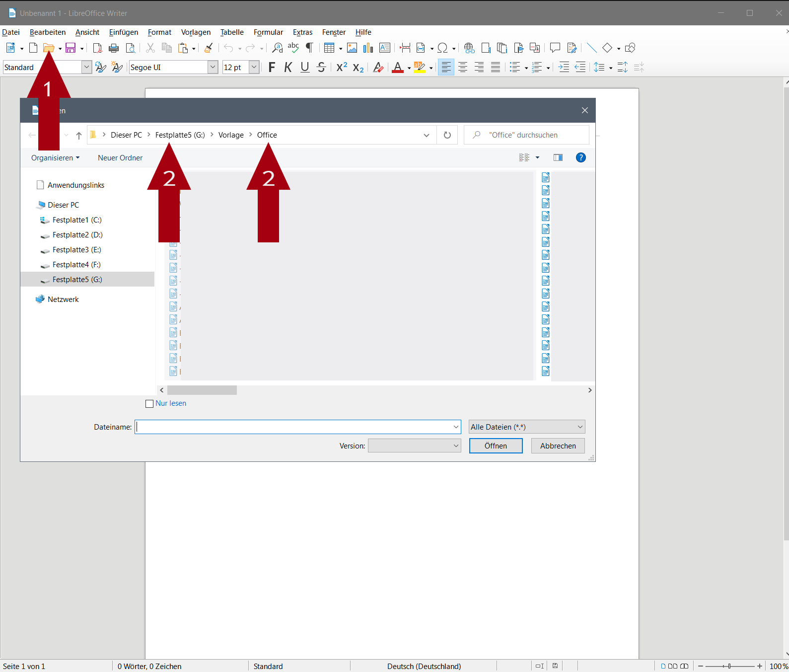
Task: Click the Clone Formatting brush icon
Action: (x=209, y=48)
